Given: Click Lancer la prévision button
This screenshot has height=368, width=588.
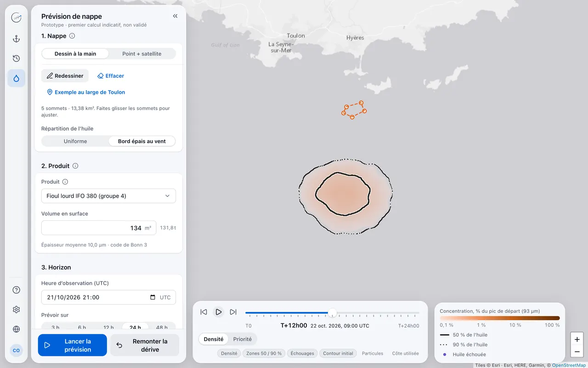Looking at the screenshot, I should (x=73, y=345).
